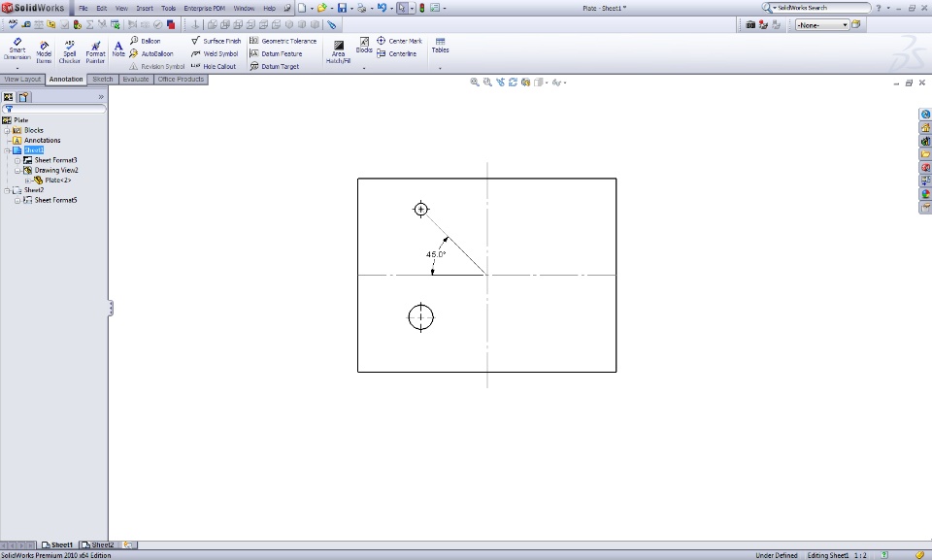Collapse the Sheet2 tree node
This screenshot has width=932, height=560.
click(x=7, y=191)
